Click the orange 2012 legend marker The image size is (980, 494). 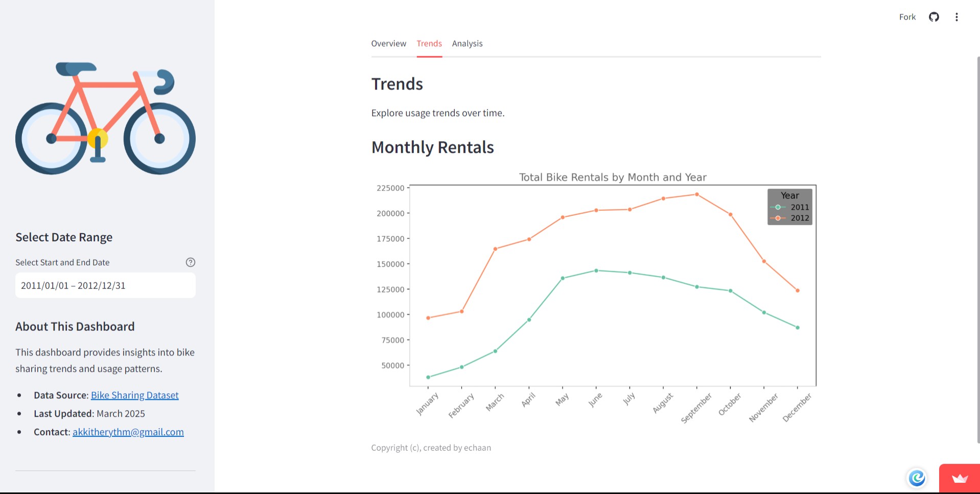[x=777, y=217]
